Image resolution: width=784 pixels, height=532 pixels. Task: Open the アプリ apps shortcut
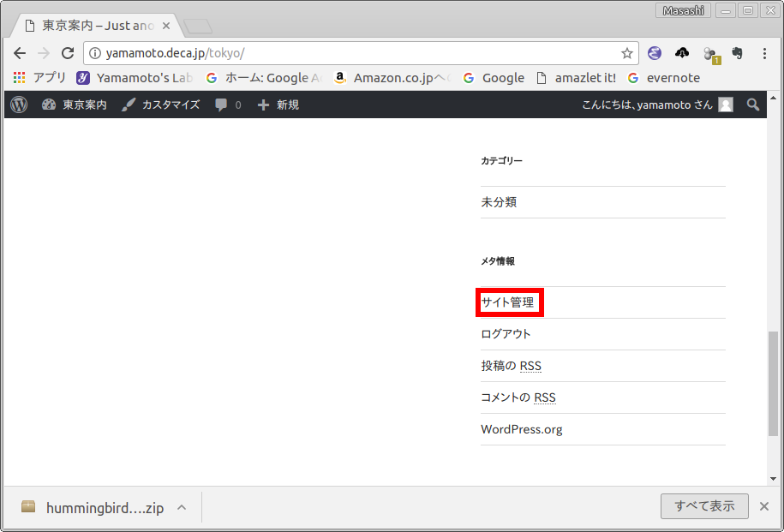pos(39,78)
